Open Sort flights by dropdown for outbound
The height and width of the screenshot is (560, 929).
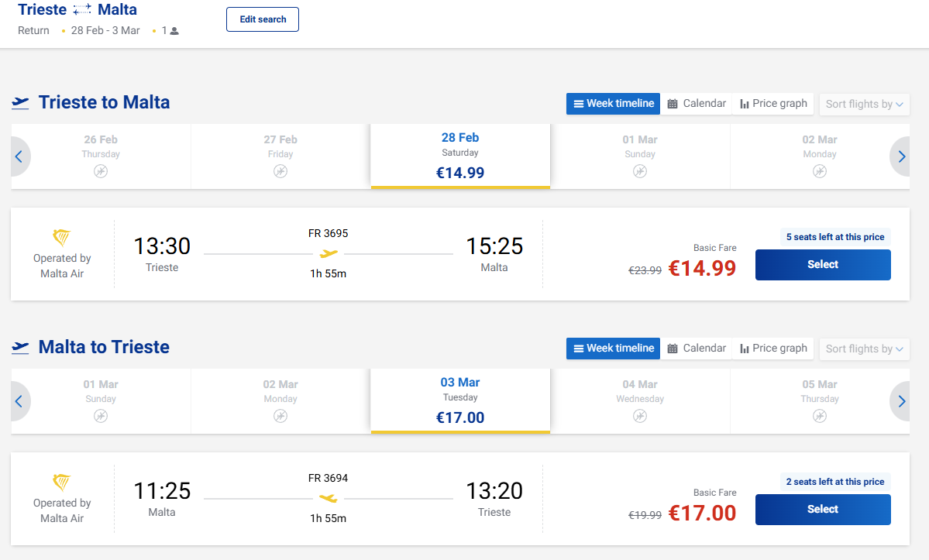[864, 105]
